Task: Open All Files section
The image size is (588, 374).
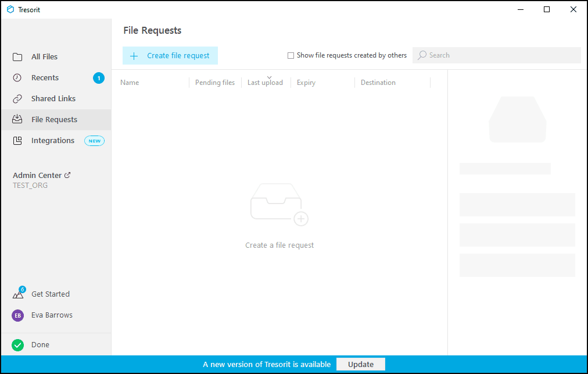Action: (56, 56)
